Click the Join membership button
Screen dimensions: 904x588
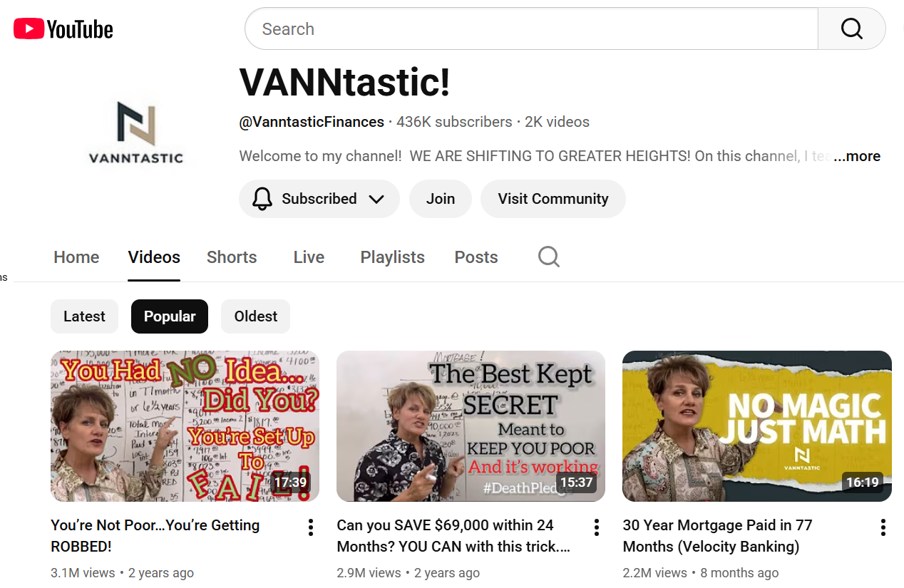(441, 199)
